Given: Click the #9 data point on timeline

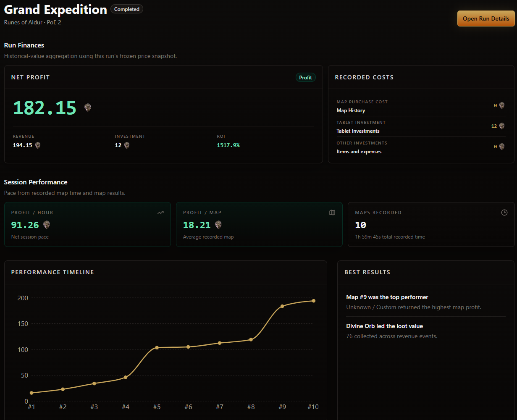Looking at the screenshot, I should point(282,306).
